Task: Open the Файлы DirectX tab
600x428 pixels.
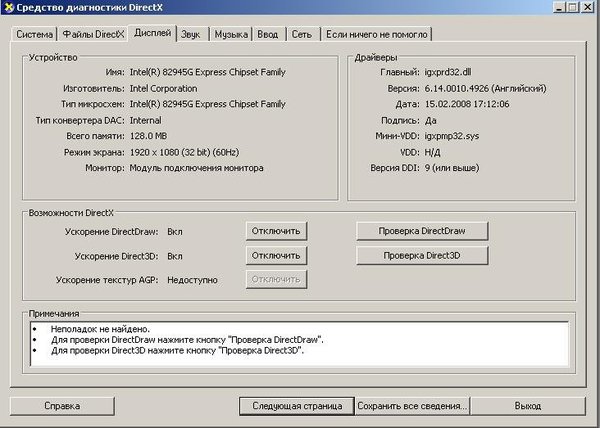Action: tap(93, 34)
